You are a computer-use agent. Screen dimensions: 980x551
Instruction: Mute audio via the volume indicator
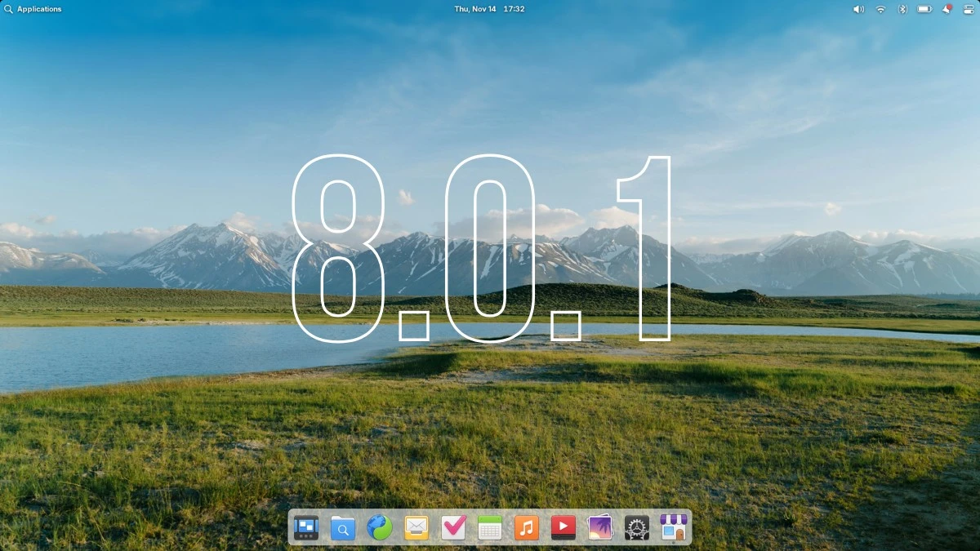tap(857, 9)
